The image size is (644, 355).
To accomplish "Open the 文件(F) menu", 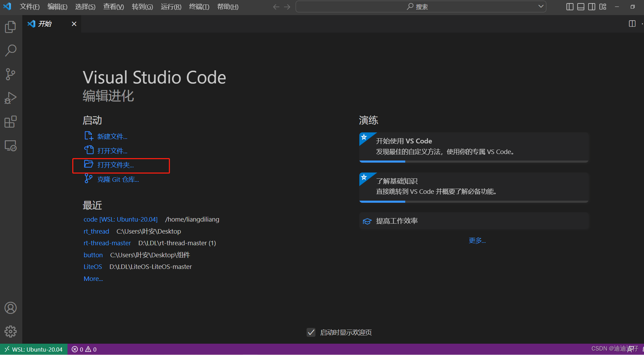I will pyautogui.click(x=30, y=7).
